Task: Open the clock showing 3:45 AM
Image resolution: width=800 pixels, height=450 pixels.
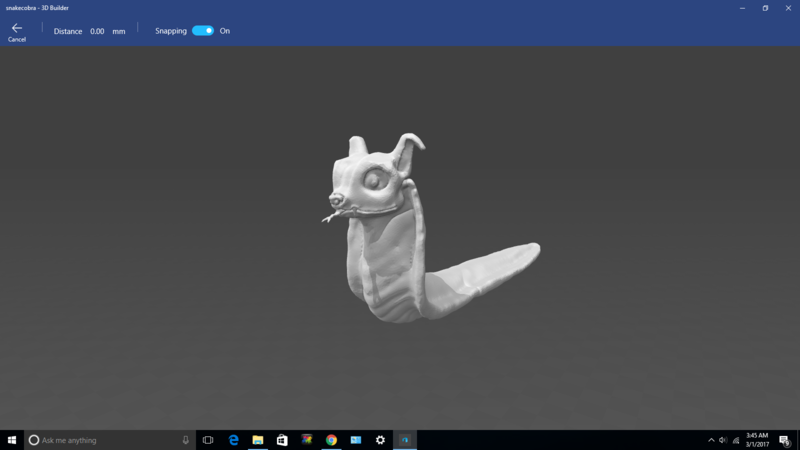Action: click(757, 440)
